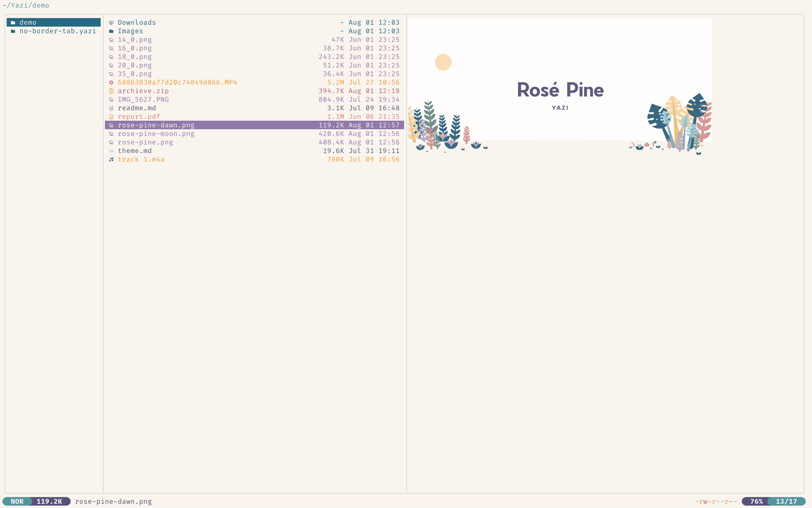The height and width of the screenshot is (508, 812).
Task: Click the 13/17 file counter
Action: (786, 501)
